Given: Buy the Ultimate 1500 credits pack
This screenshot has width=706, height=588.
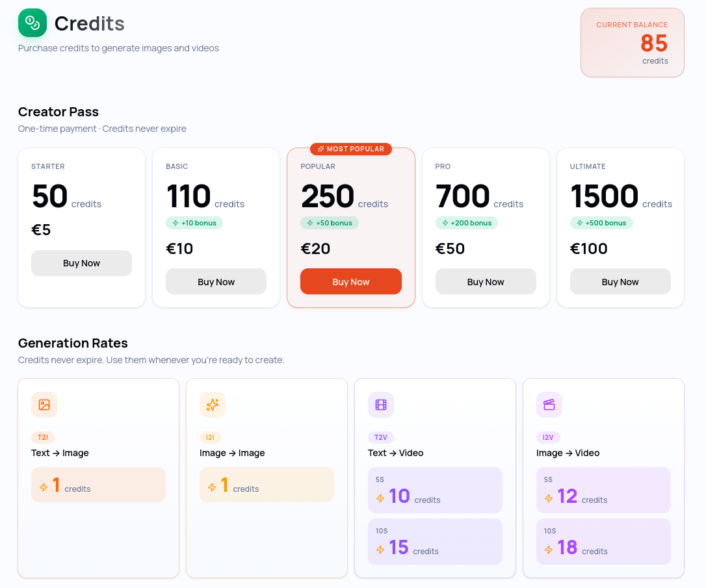Looking at the screenshot, I should [x=620, y=281].
